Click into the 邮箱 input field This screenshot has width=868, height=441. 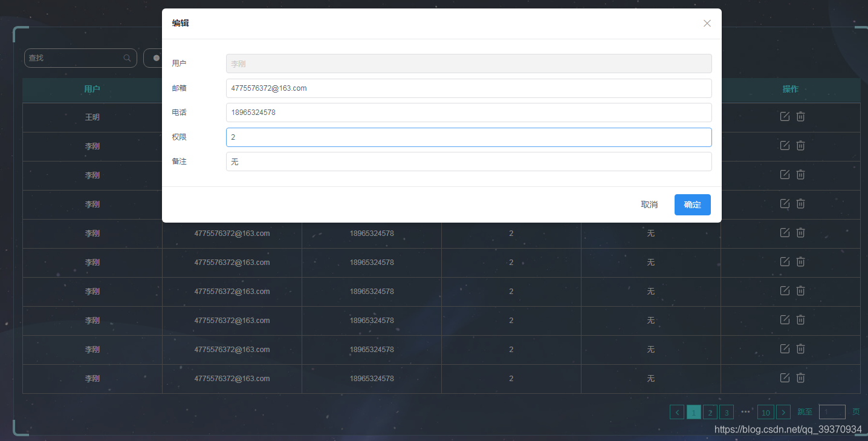coord(469,88)
